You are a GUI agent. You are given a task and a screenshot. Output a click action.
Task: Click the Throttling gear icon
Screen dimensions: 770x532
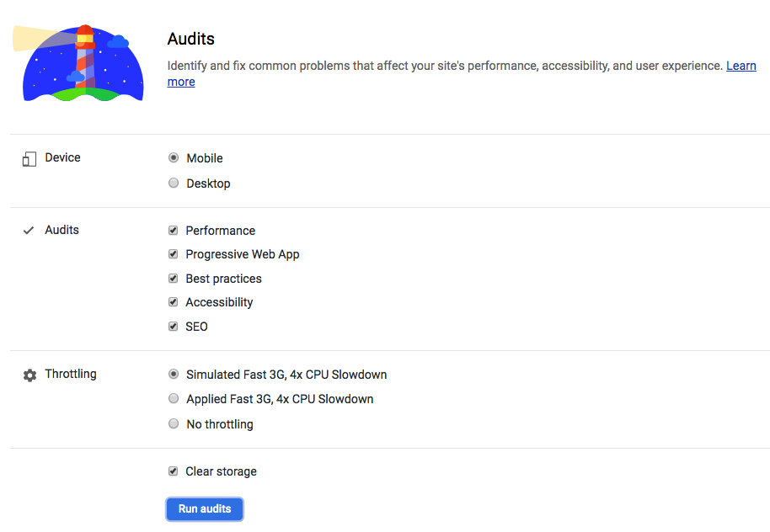[x=29, y=374]
